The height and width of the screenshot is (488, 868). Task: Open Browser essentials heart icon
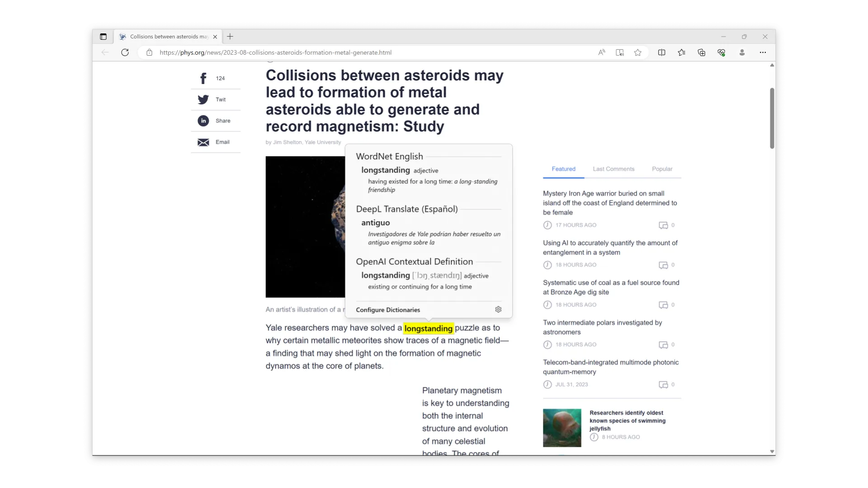721,52
